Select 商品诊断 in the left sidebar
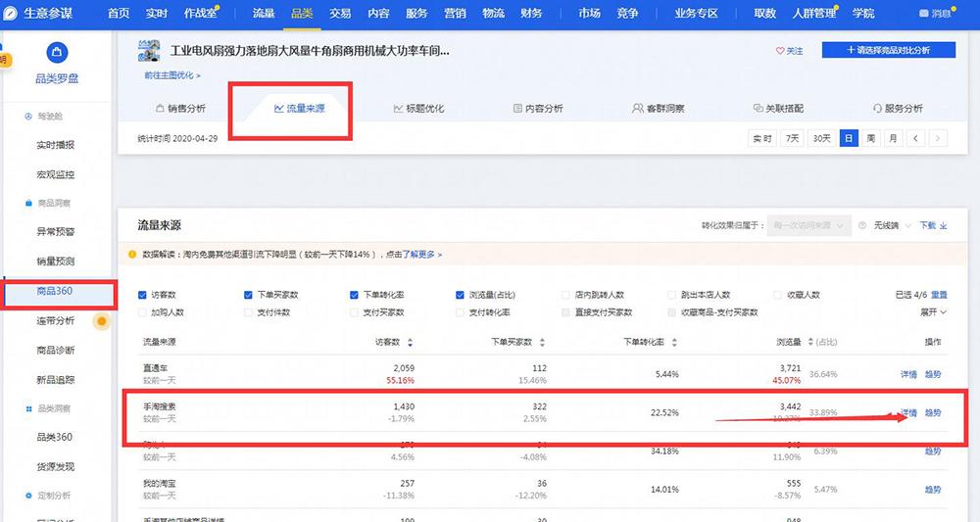Image resolution: width=980 pixels, height=522 pixels. (x=56, y=350)
